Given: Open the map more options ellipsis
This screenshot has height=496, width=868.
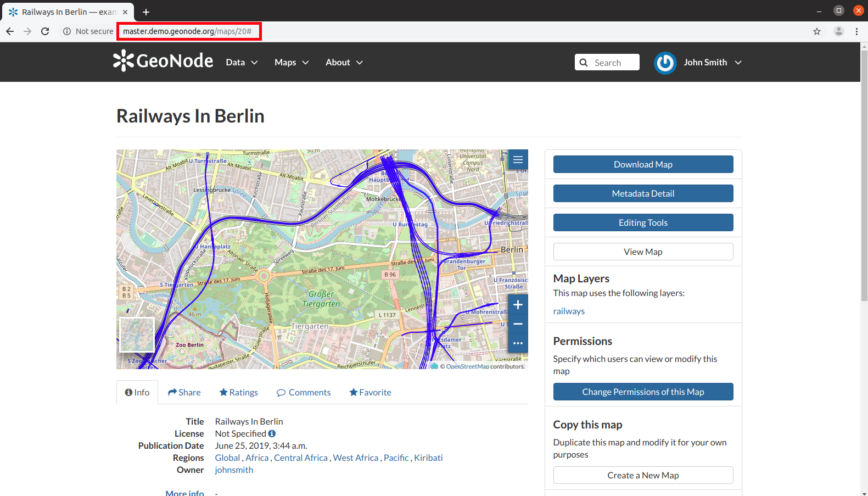Looking at the screenshot, I should [x=518, y=343].
